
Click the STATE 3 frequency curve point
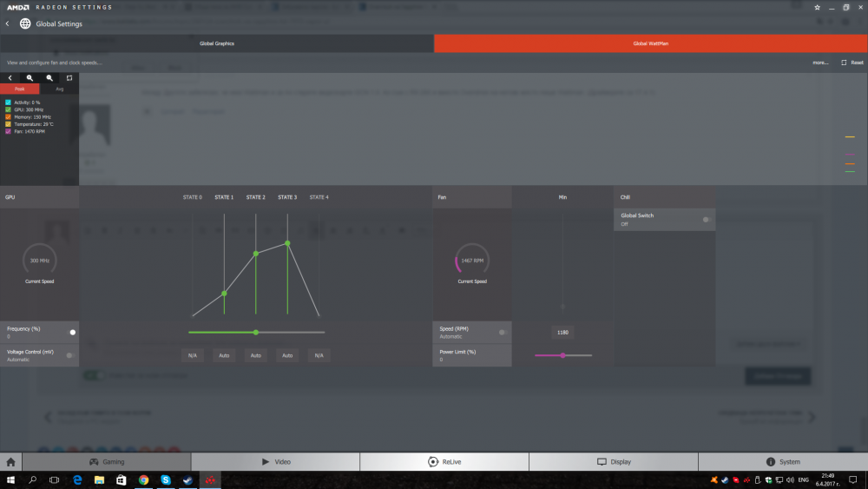click(287, 243)
